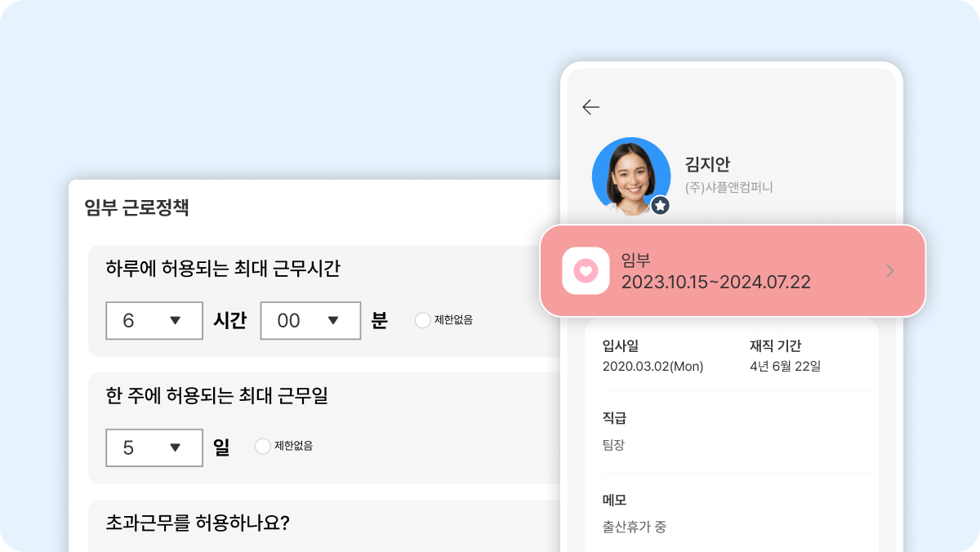980x552 pixels.
Task: Click the pink heart icon on pregnancy card
Action: (x=586, y=270)
